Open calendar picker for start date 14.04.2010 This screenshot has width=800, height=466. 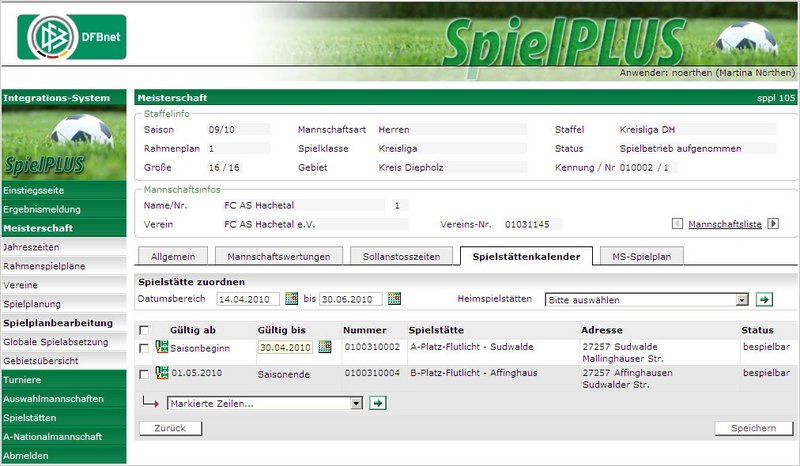[x=292, y=299]
